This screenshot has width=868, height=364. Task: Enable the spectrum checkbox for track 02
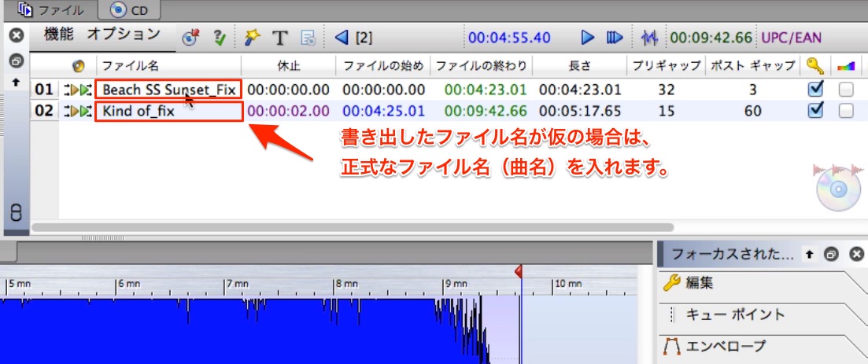point(845,111)
